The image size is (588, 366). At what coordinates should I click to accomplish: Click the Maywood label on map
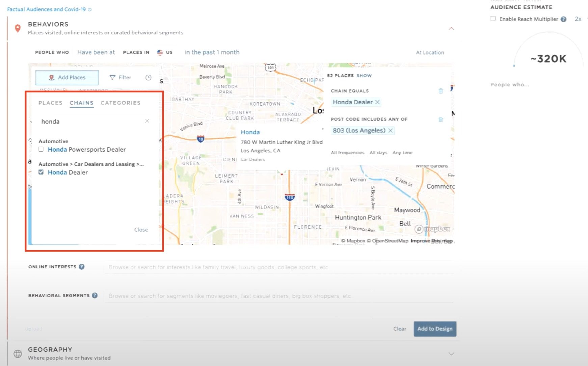pyautogui.click(x=407, y=210)
